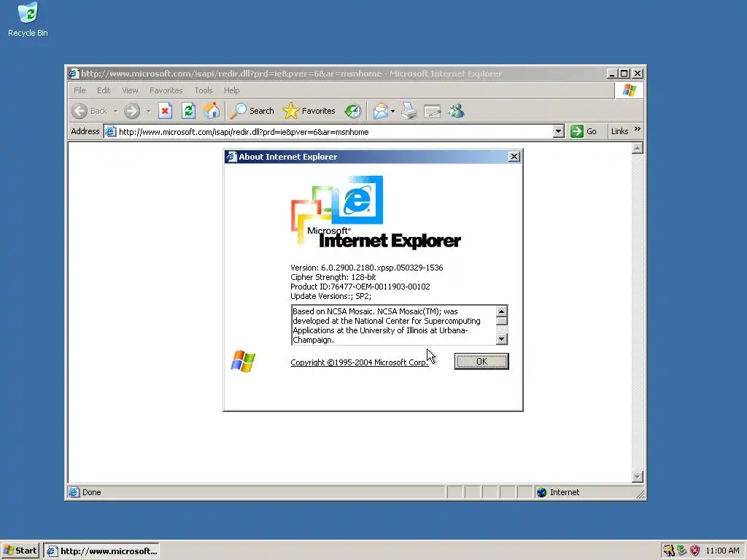Click the IE title bar system icon

point(73,74)
